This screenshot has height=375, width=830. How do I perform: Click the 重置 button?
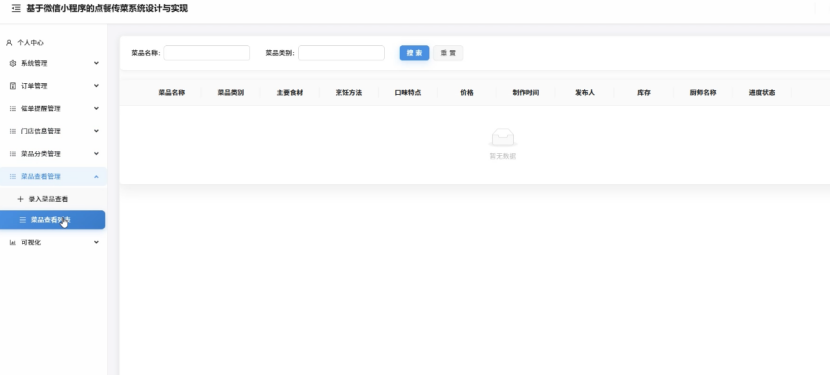coord(448,53)
